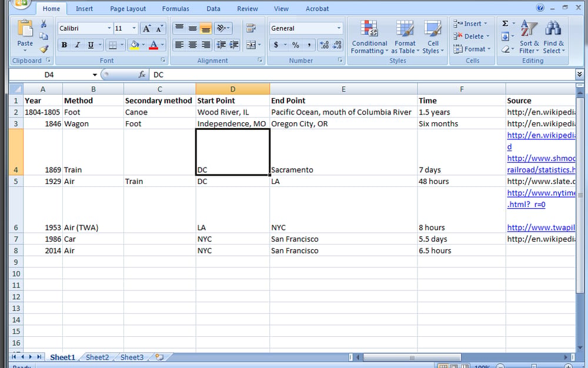Click the Borders icon
The image size is (588, 368).
click(112, 45)
